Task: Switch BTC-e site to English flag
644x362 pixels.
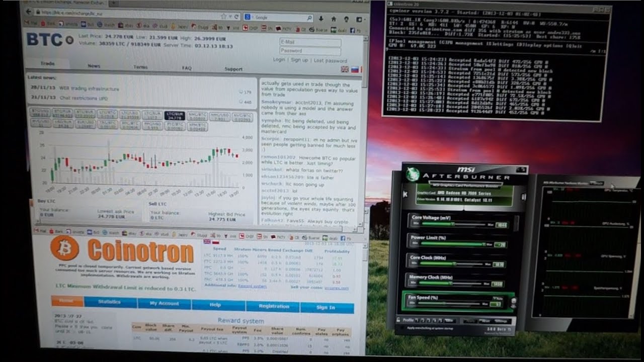Action: pos(345,70)
